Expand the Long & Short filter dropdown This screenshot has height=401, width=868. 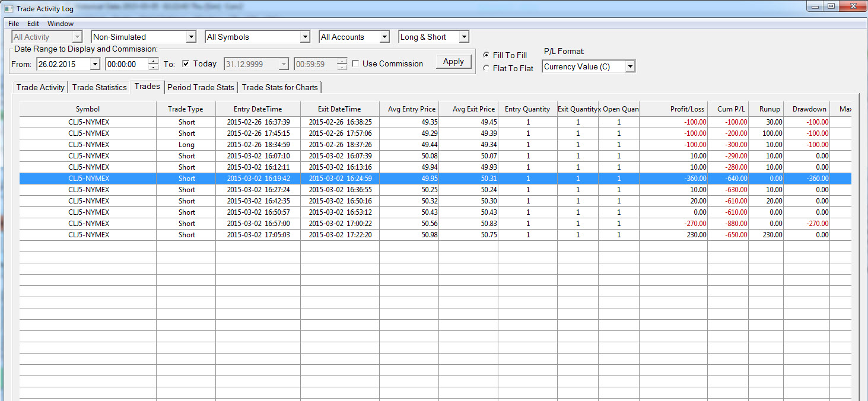click(x=464, y=37)
